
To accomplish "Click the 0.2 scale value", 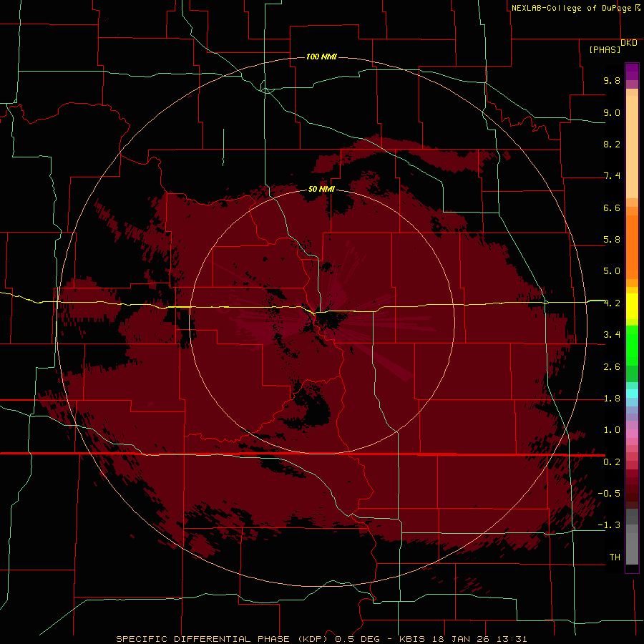I will [612, 462].
